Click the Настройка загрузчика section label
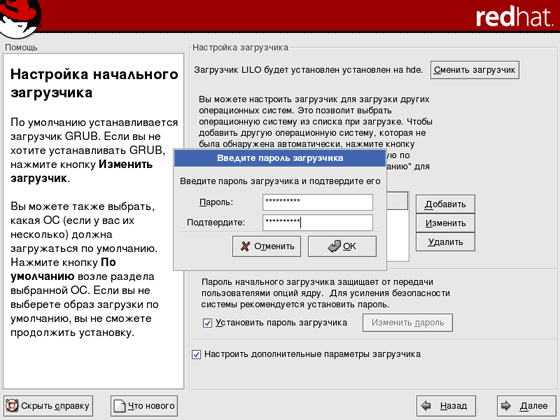 (x=240, y=48)
